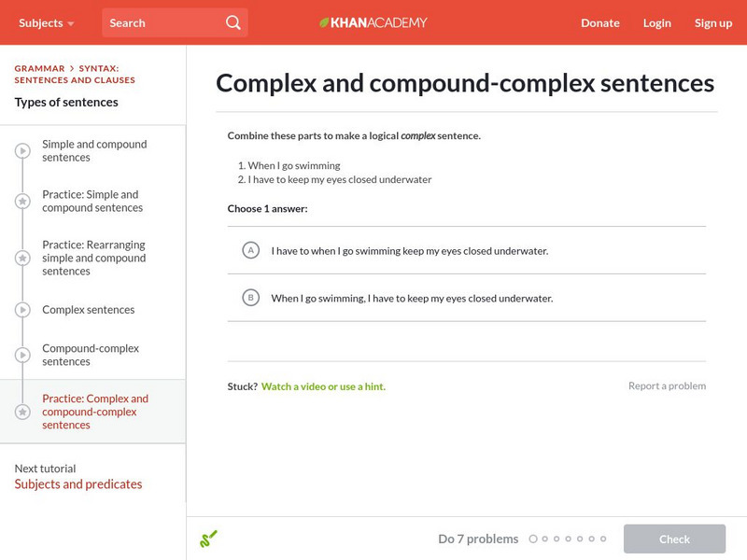Image resolution: width=747 pixels, height=560 pixels.
Task: Open the Subjects dropdown menu
Action: [45, 22]
